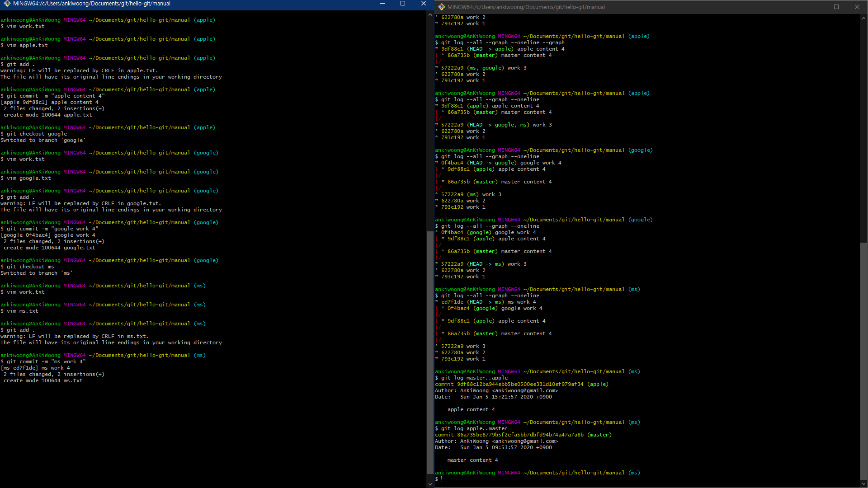Viewport: 868px width, 488px height.
Task: Open the right Git Bash window icon menu
Action: pyautogui.click(x=441, y=7)
